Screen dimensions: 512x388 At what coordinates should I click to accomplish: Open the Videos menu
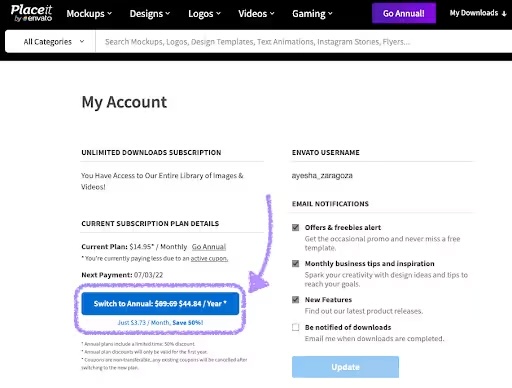point(256,14)
